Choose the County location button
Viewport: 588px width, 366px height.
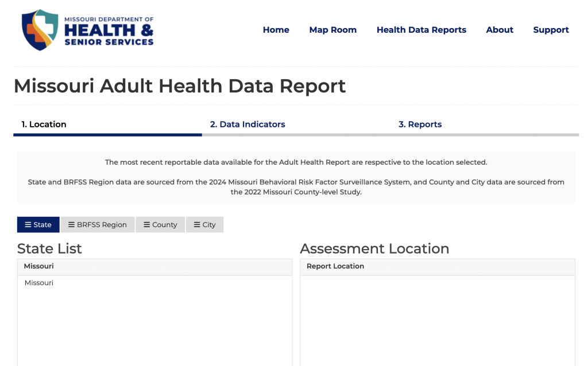pyautogui.click(x=160, y=225)
